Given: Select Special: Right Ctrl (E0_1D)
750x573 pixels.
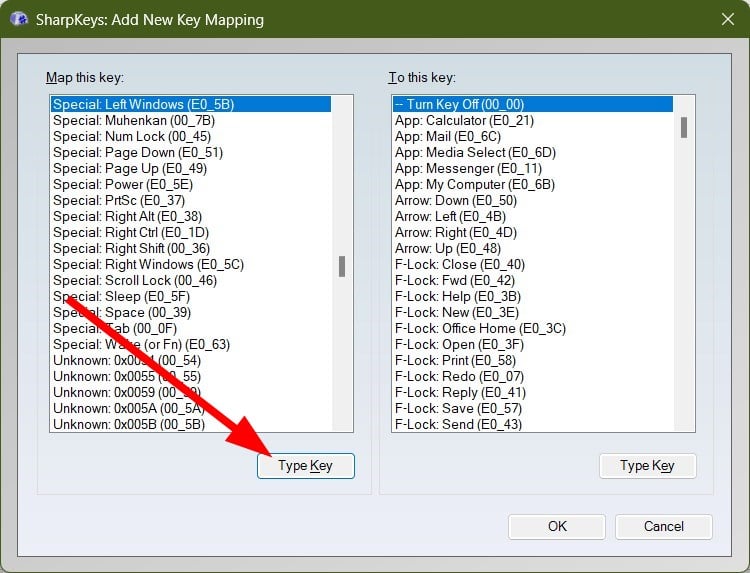Looking at the screenshot, I should (x=191, y=232).
